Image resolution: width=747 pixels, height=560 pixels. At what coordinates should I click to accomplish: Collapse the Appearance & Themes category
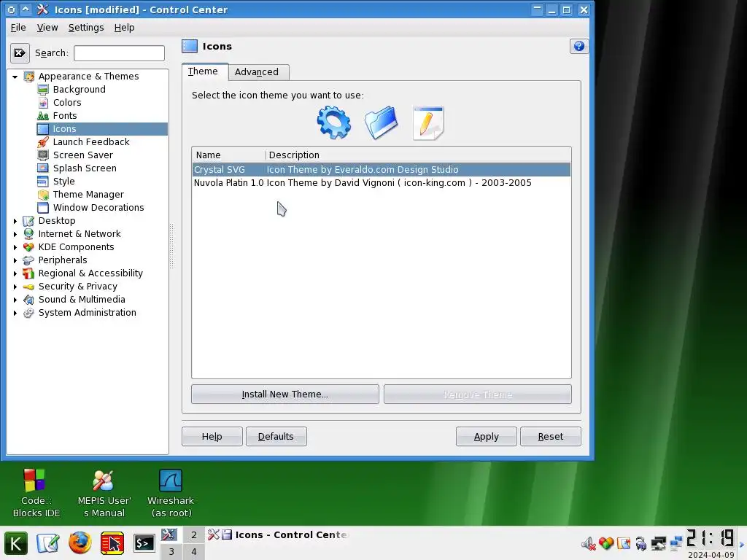[x=15, y=77]
